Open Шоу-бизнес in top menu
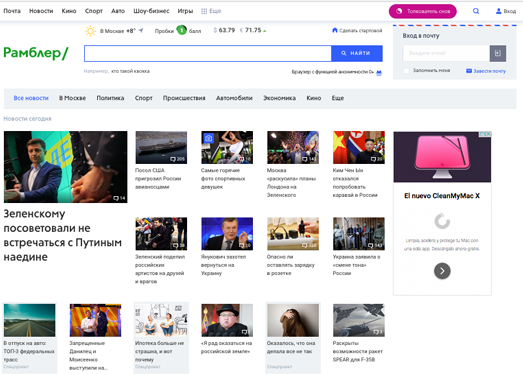 click(x=151, y=11)
